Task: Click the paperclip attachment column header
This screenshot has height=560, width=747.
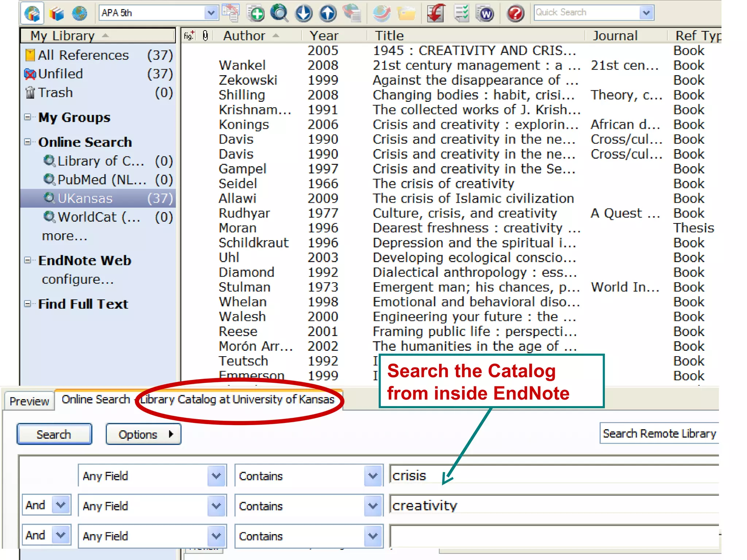Action: (205, 36)
